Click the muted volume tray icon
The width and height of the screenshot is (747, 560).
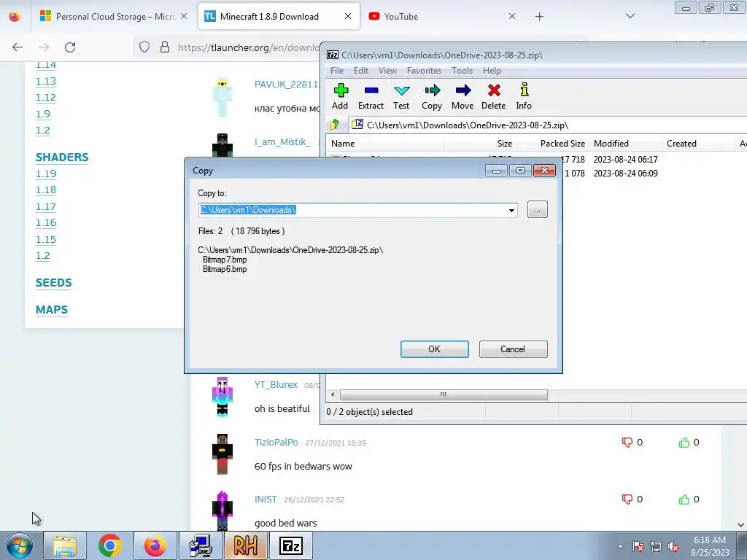click(x=673, y=547)
